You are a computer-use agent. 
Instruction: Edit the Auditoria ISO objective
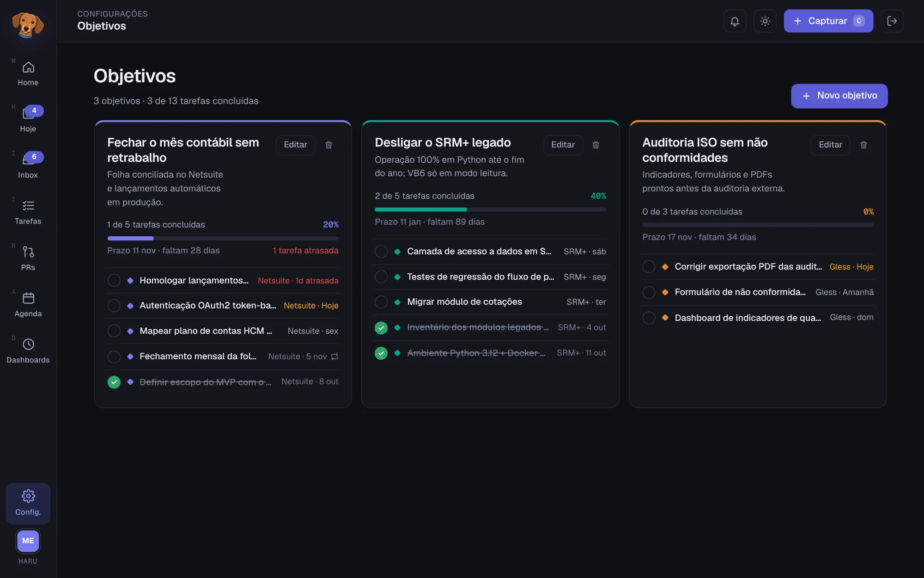(x=830, y=145)
